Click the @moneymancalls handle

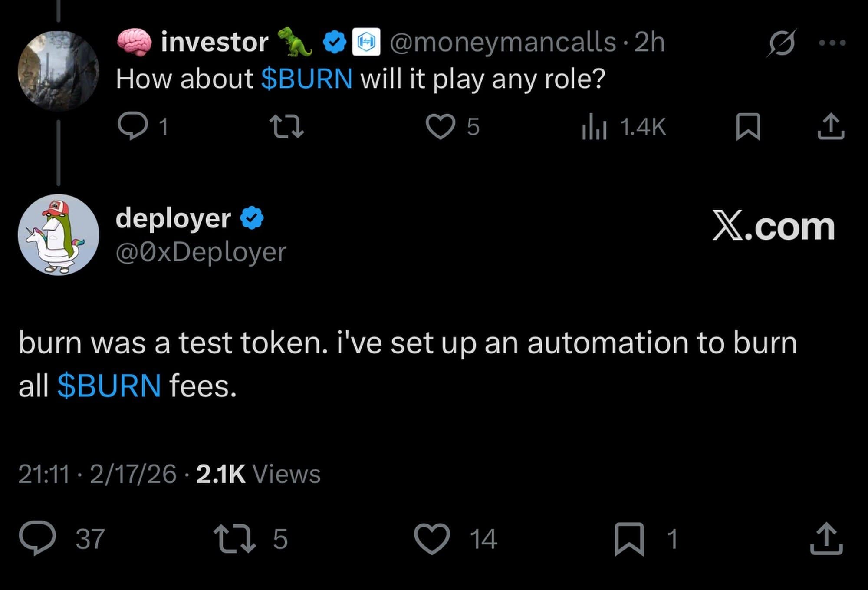tap(503, 43)
